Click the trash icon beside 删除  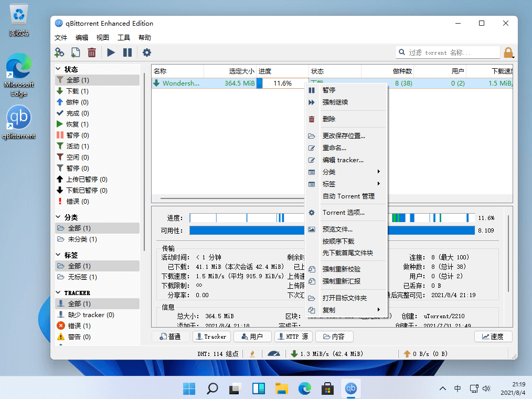[x=312, y=119]
